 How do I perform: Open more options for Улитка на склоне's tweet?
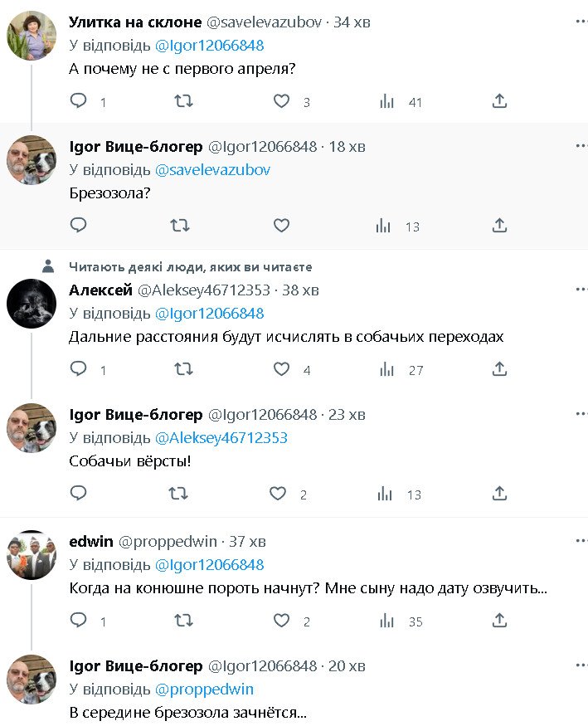pos(581,22)
